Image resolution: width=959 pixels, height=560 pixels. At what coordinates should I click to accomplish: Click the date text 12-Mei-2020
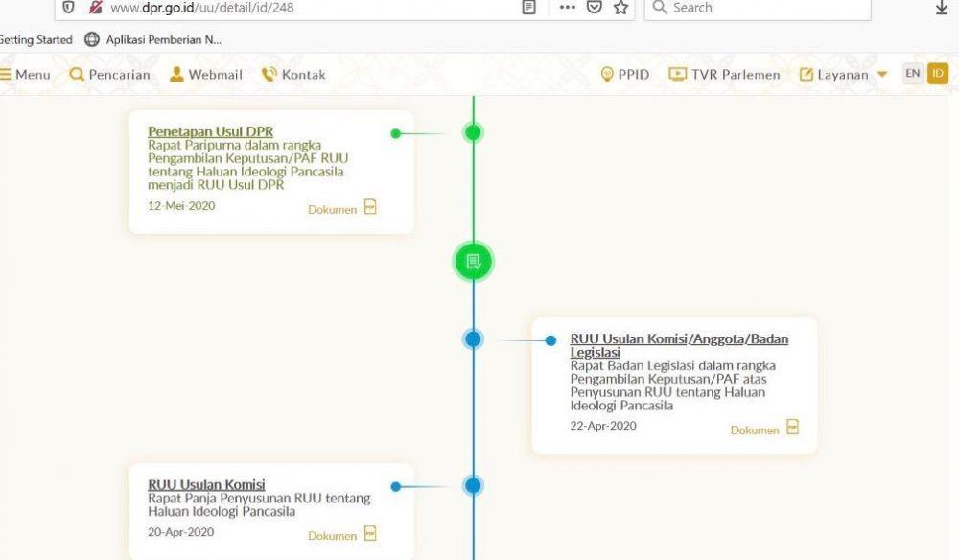coord(181,206)
